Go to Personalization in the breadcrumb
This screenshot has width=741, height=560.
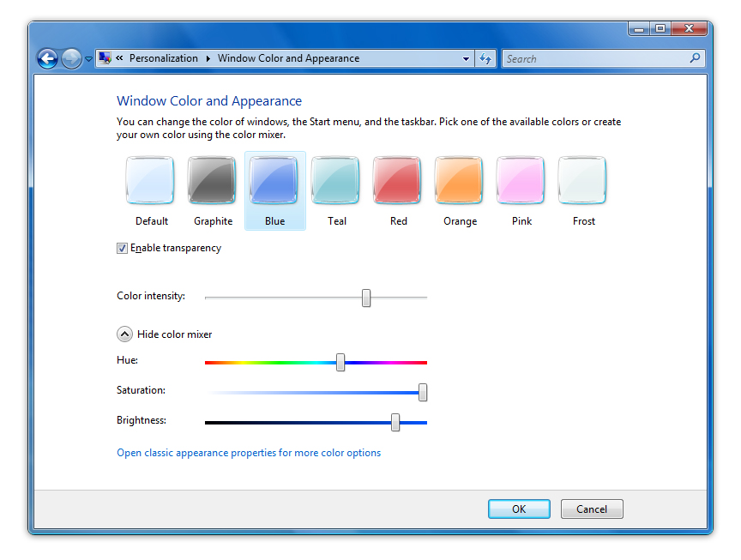point(163,58)
